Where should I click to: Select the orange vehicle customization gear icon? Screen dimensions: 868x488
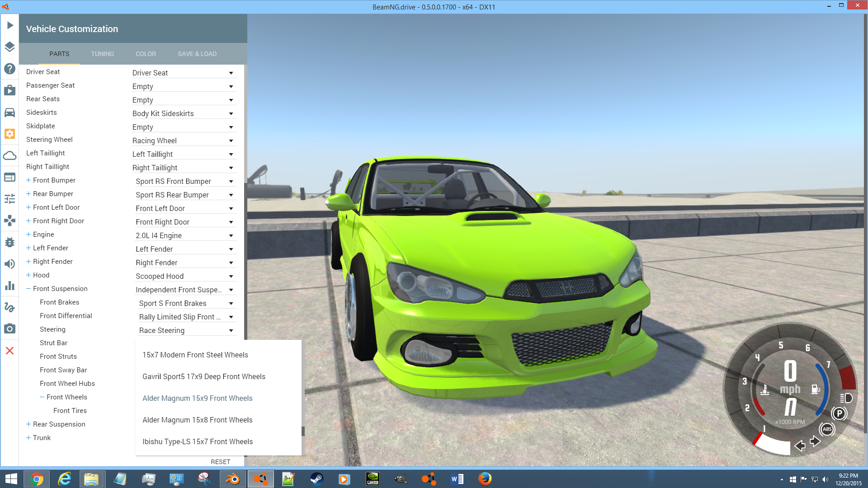10,134
